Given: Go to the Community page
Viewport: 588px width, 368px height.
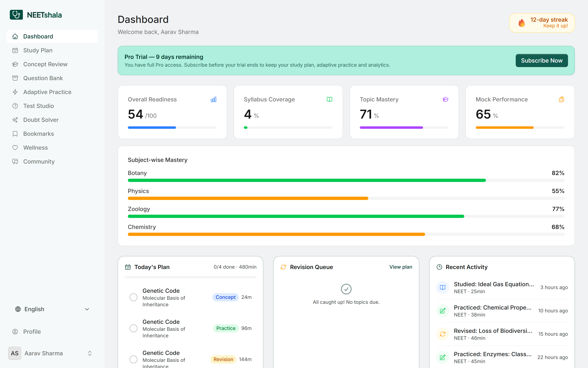Looking at the screenshot, I should [x=52, y=161].
